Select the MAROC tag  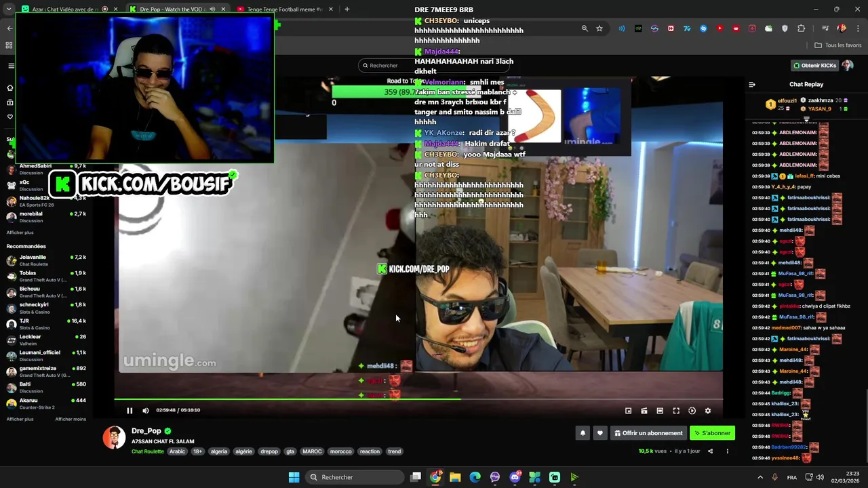point(312,451)
